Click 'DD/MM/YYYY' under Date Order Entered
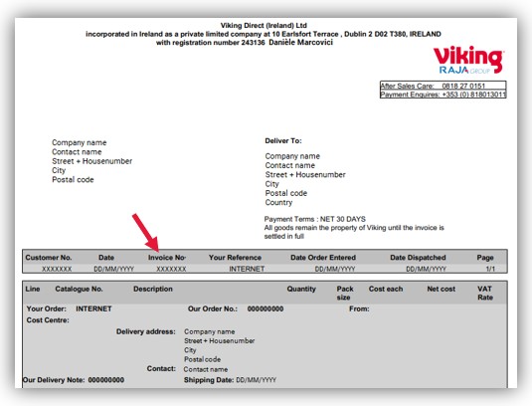 335,269
